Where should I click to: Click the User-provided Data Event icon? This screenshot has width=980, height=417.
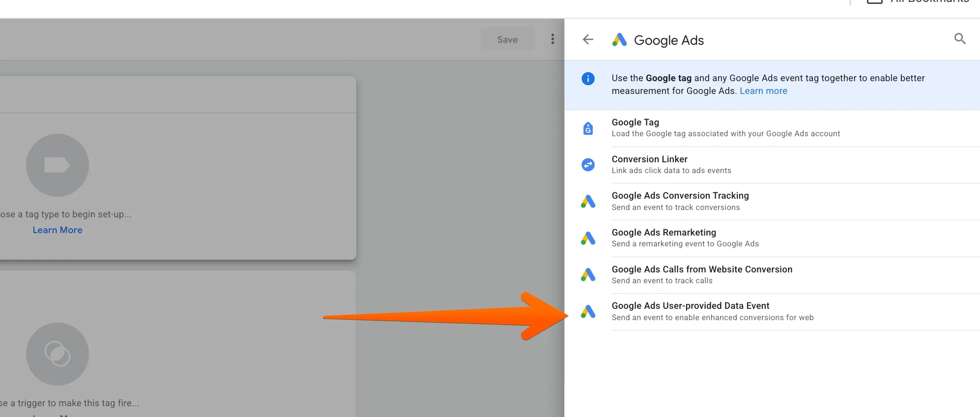click(x=588, y=311)
